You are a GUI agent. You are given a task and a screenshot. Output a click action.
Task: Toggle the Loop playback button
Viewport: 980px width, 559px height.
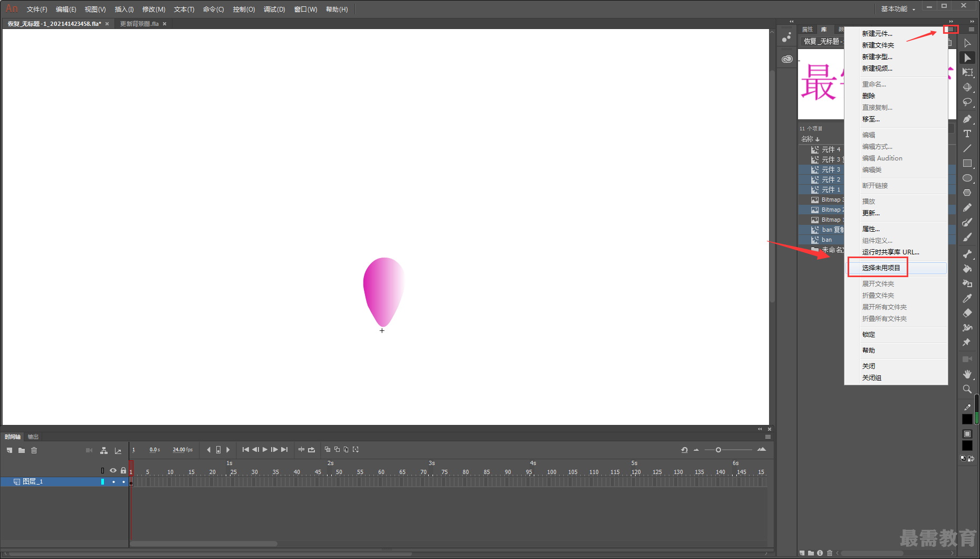[x=311, y=450]
